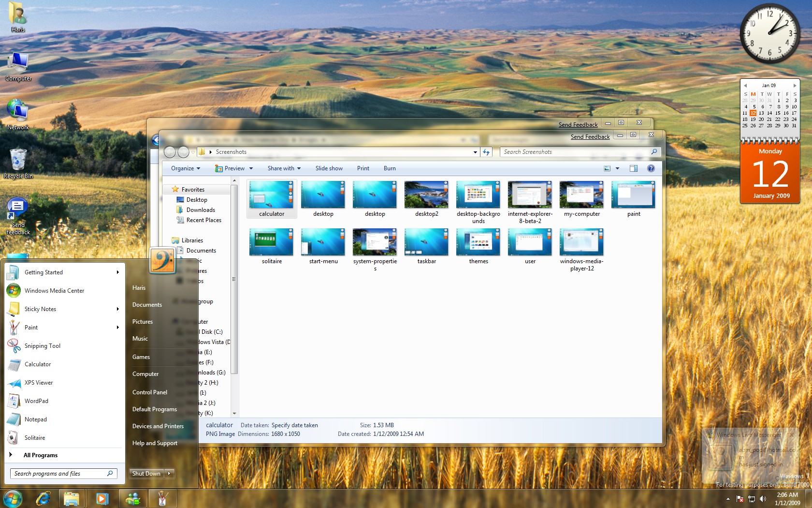Open Control Panel from Start menu
Screen dimensions: 812x508
click(150, 392)
